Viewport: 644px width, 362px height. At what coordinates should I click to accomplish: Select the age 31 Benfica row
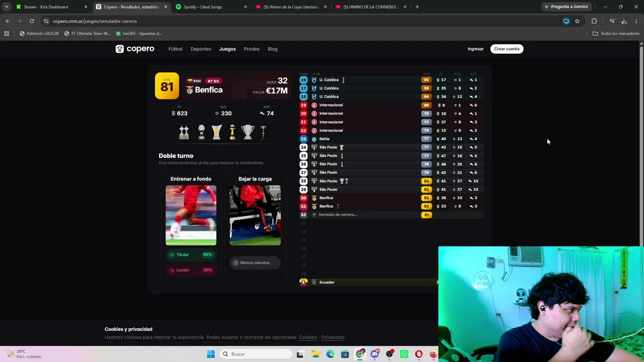391,206
